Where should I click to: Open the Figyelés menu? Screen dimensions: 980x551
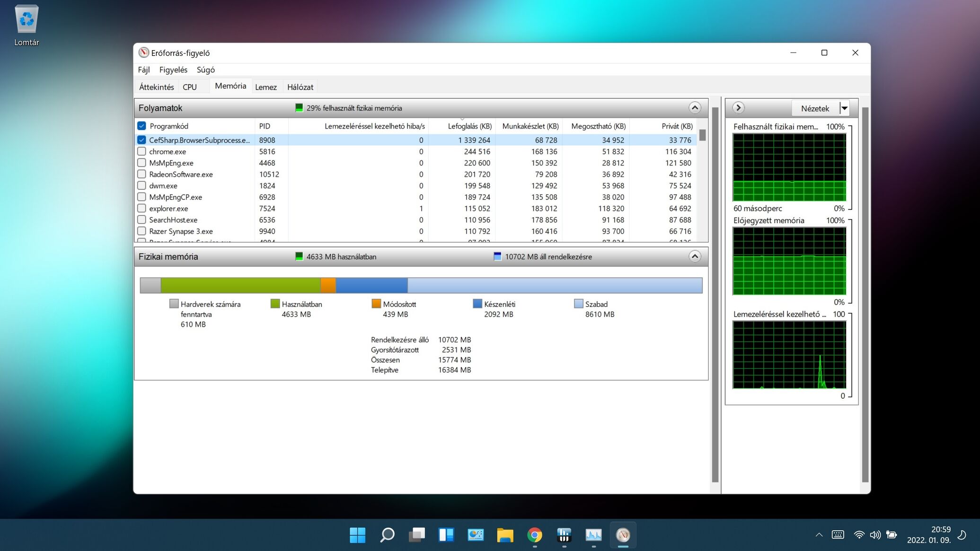pos(173,70)
